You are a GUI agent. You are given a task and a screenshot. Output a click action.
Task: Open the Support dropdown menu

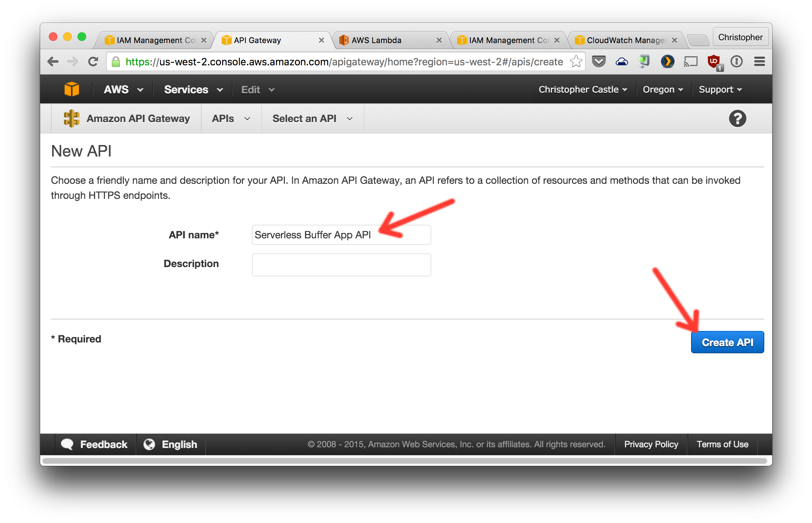(x=720, y=89)
